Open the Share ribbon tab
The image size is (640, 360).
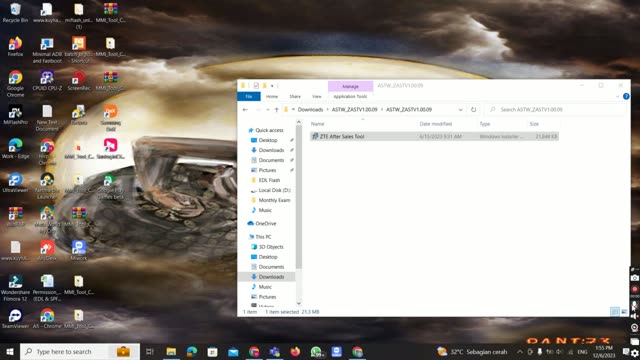tap(295, 96)
